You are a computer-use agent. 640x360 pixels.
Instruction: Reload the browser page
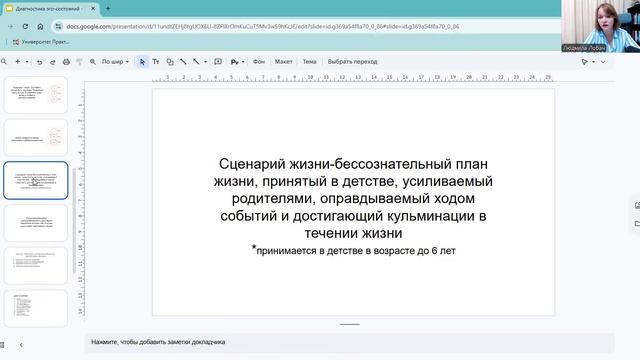25,27
